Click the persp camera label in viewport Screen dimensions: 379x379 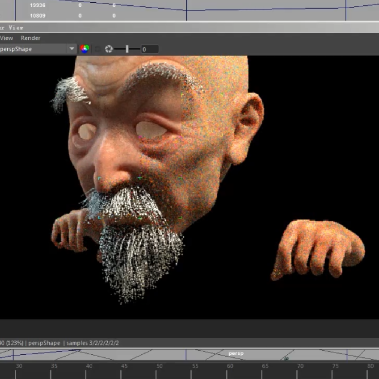pyautogui.click(x=236, y=353)
